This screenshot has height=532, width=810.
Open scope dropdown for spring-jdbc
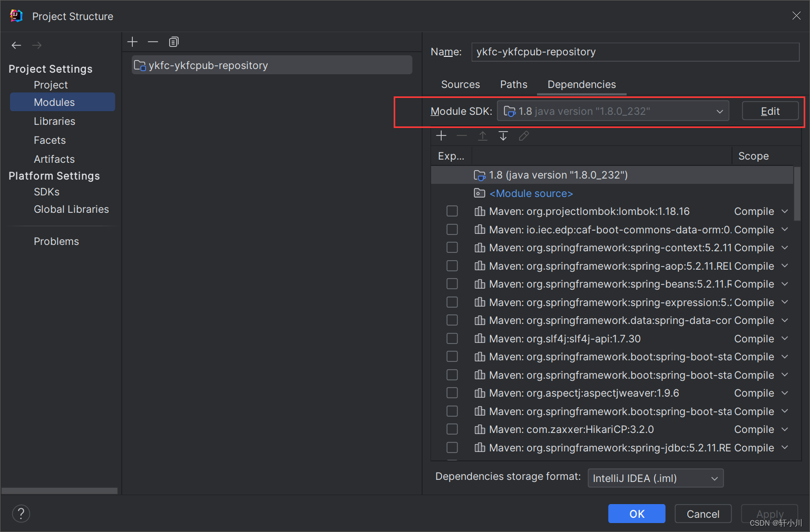785,448
